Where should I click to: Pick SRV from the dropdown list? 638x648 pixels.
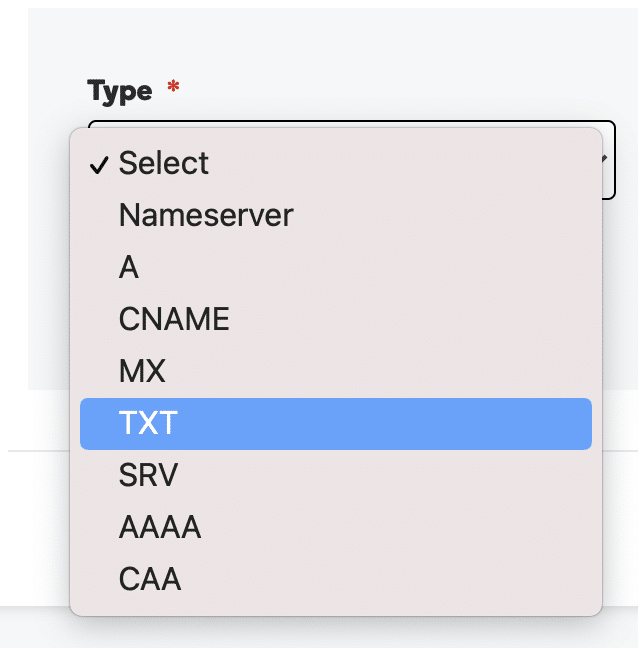336,475
